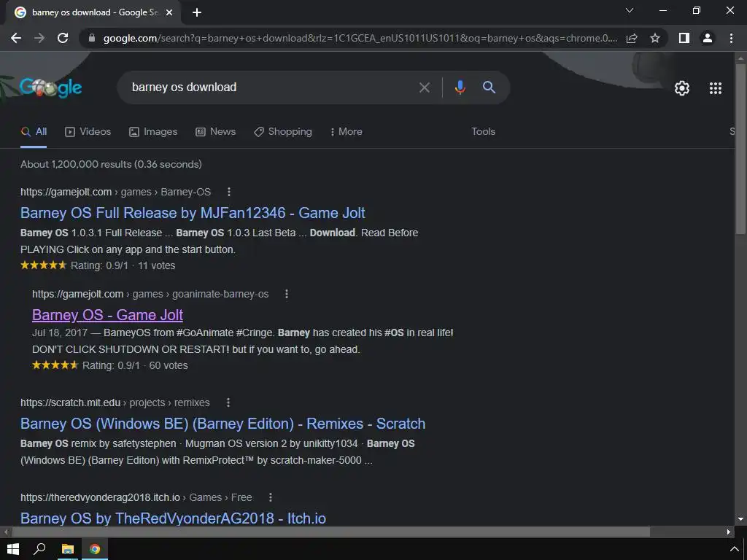Click Chrome icon in taskbar
Viewport: 747px width, 560px height.
click(95, 549)
